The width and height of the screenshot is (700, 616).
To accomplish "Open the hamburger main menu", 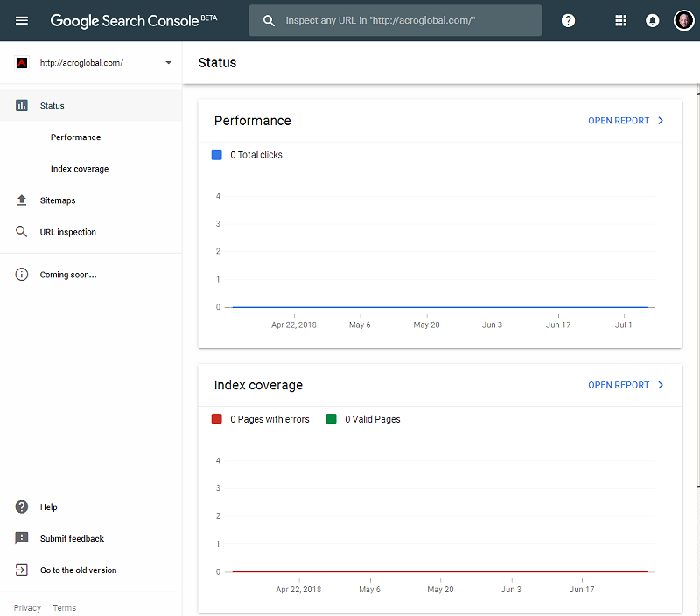I will [21, 20].
